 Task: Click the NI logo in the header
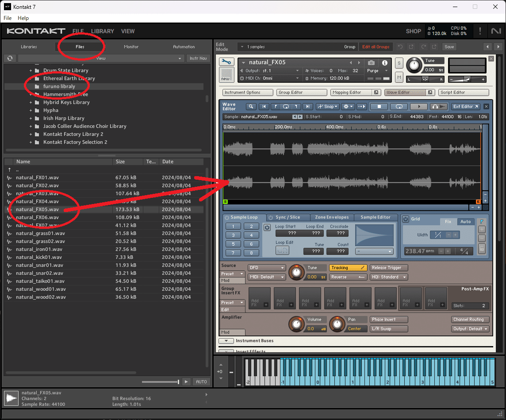[x=496, y=31]
